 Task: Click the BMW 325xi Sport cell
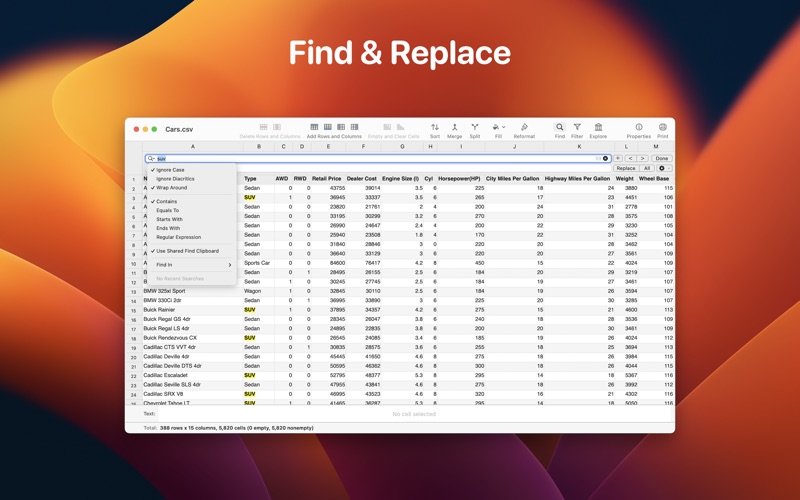(x=193, y=291)
